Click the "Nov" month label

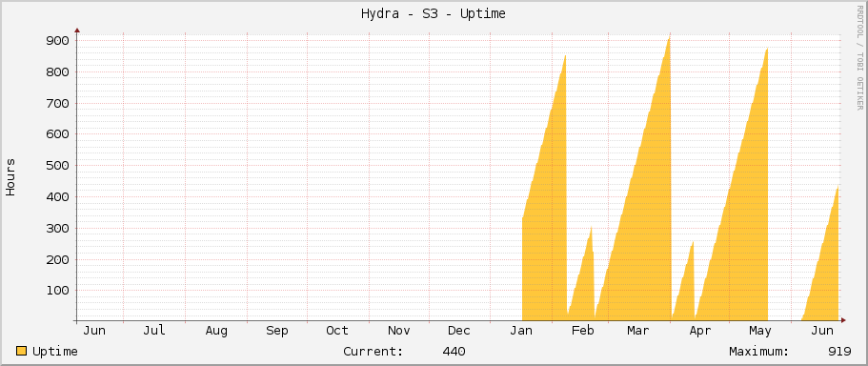click(399, 331)
